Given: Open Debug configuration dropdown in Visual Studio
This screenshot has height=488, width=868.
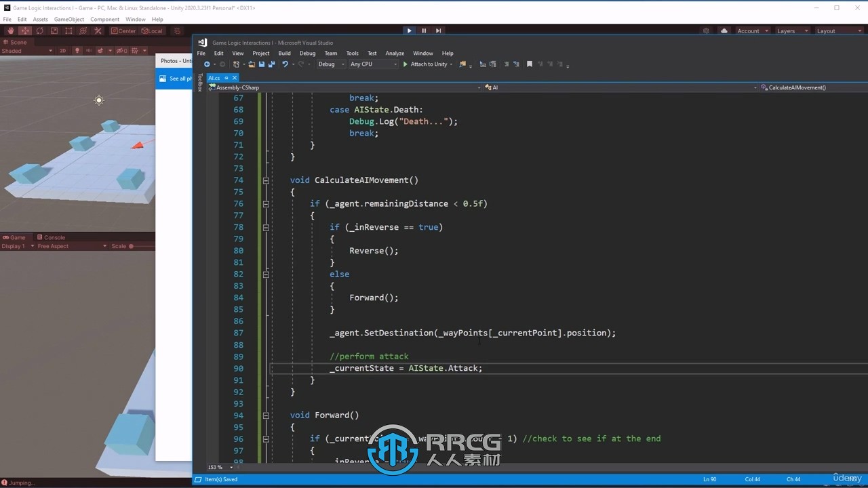Looking at the screenshot, I should click(332, 64).
